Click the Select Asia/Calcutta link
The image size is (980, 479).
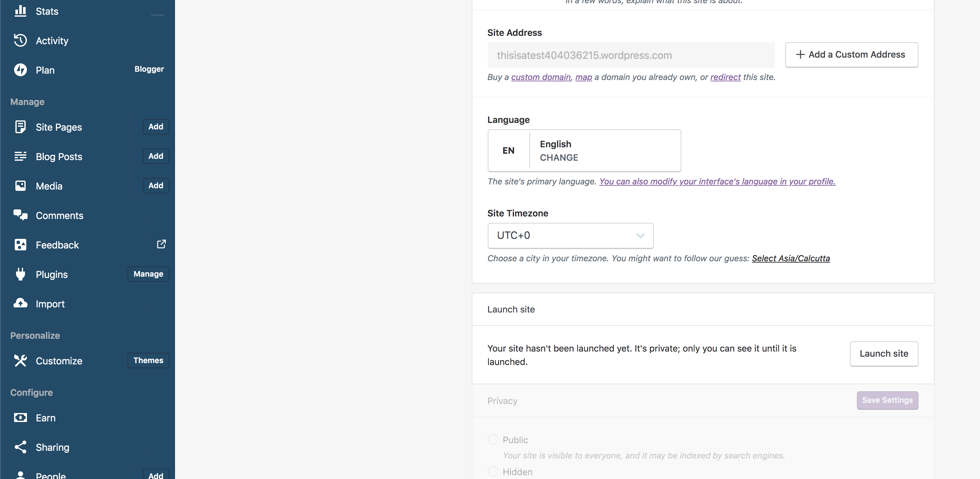tap(791, 258)
